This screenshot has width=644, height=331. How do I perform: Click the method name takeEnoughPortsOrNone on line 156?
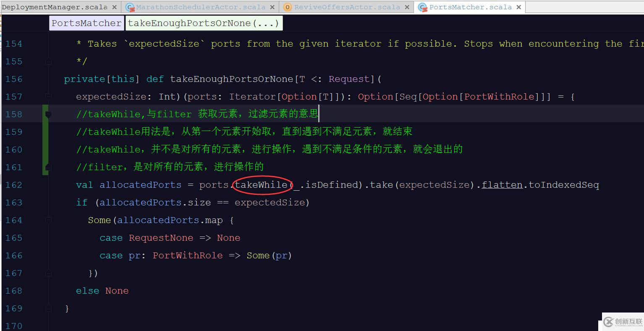tap(232, 79)
